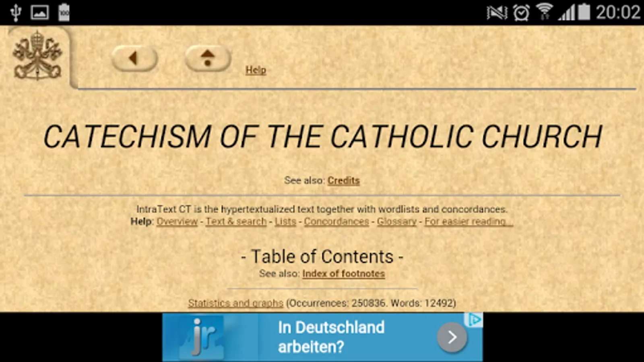This screenshot has width=644, height=362.
Task: Tap the Wi-Fi status icon
Action: coord(545,12)
